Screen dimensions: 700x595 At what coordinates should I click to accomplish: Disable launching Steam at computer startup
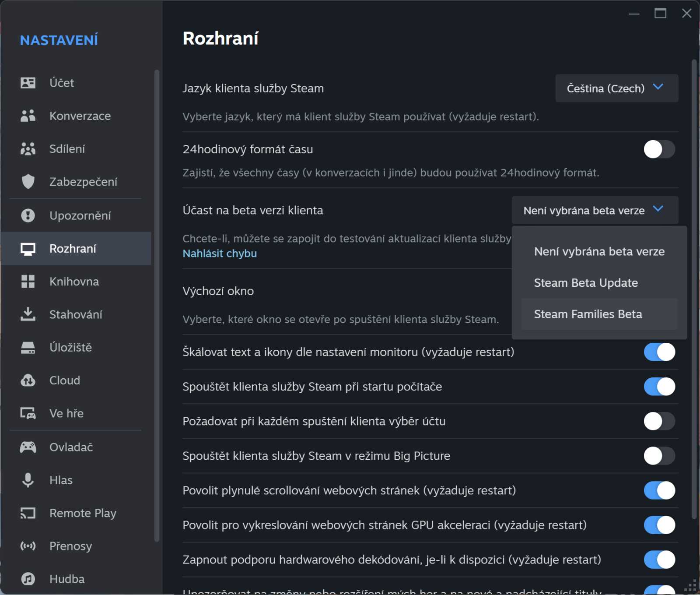coord(659,387)
